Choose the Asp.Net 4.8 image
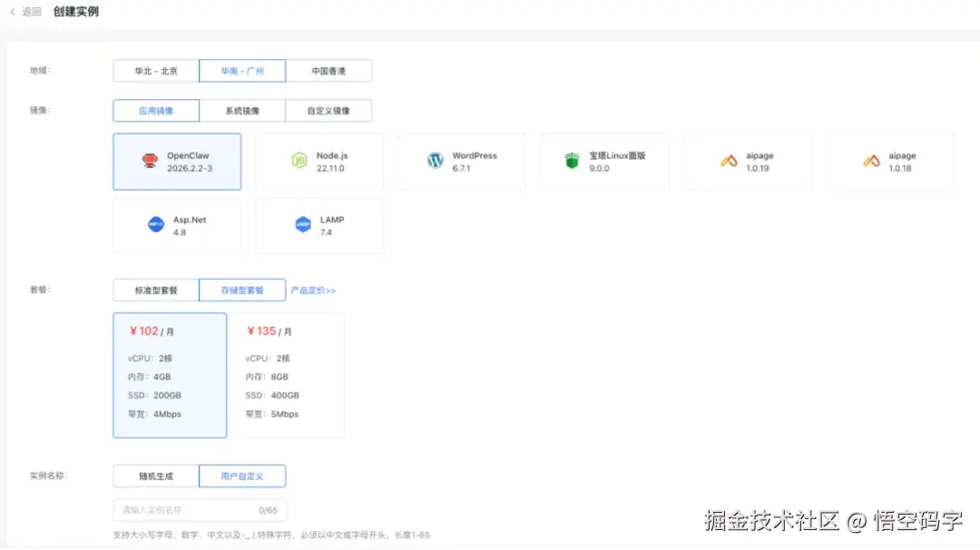This screenshot has height=550, width=980. coord(177,225)
